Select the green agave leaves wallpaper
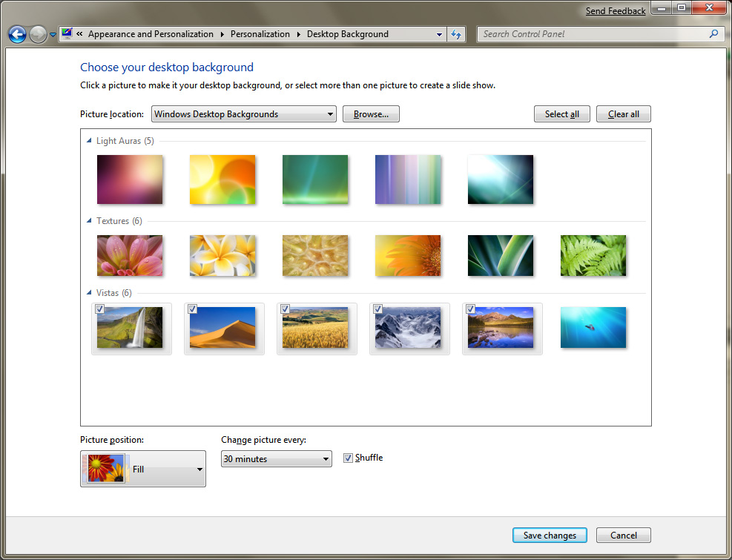 pyautogui.click(x=501, y=255)
